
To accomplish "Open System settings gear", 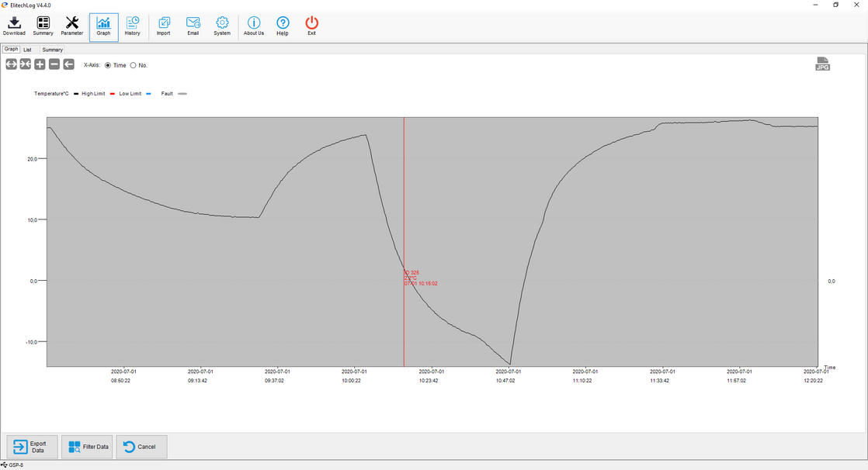I will [x=222, y=26].
